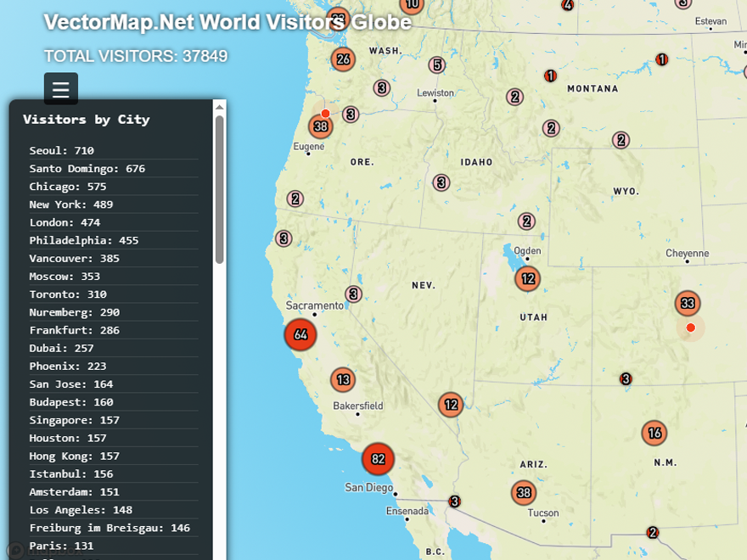Click the 64 cluster near Sacramento
The image size is (747, 560).
300,334
